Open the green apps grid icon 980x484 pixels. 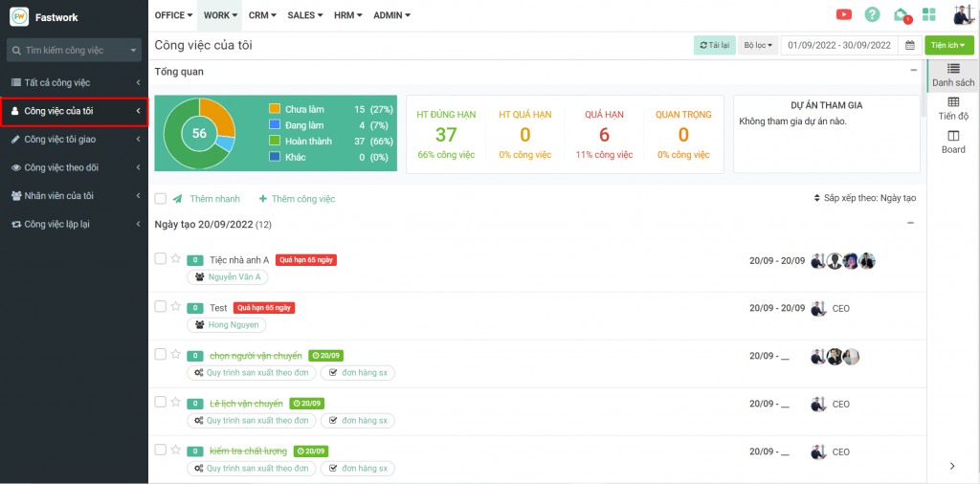[x=928, y=14]
